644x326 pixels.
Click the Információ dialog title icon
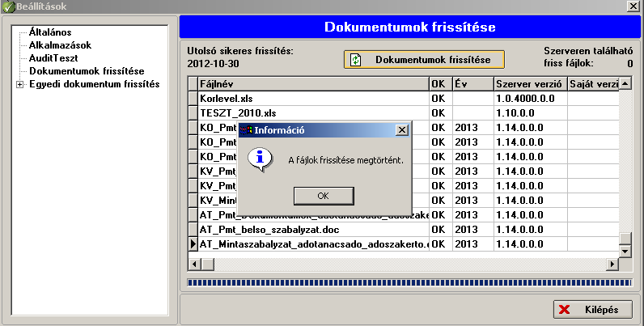(x=246, y=130)
